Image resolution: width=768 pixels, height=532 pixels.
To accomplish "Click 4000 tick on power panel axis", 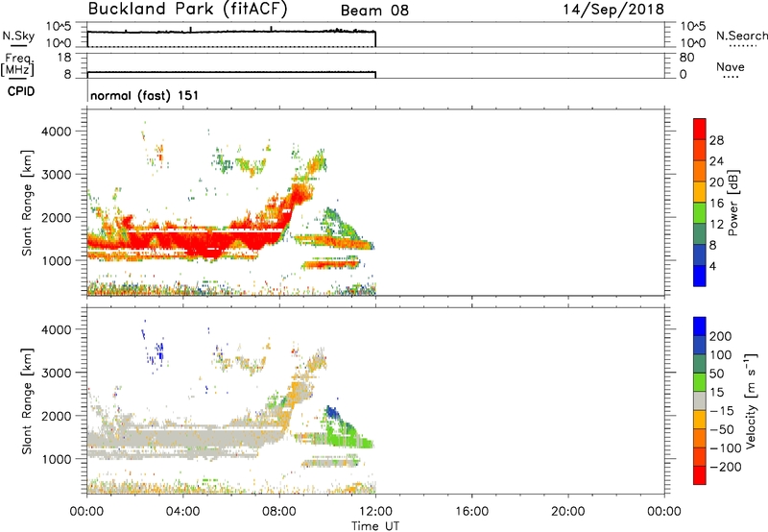I will [57, 132].
